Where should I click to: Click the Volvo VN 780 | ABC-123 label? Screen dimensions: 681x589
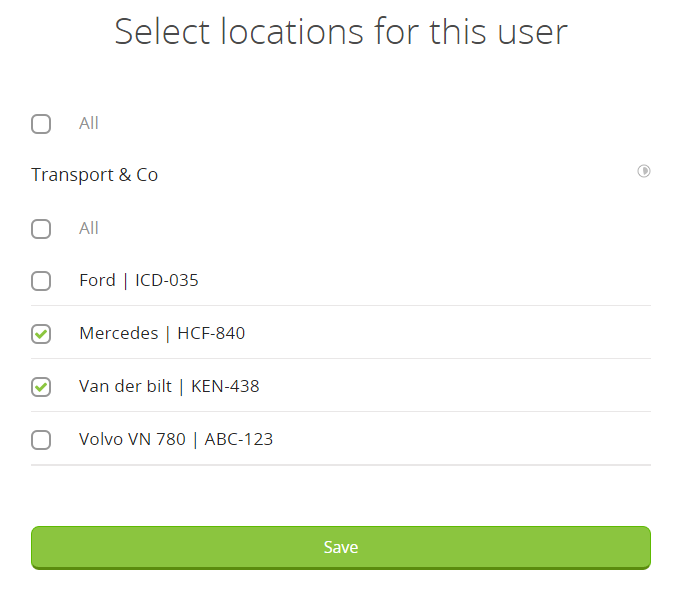tap(176, 440)
